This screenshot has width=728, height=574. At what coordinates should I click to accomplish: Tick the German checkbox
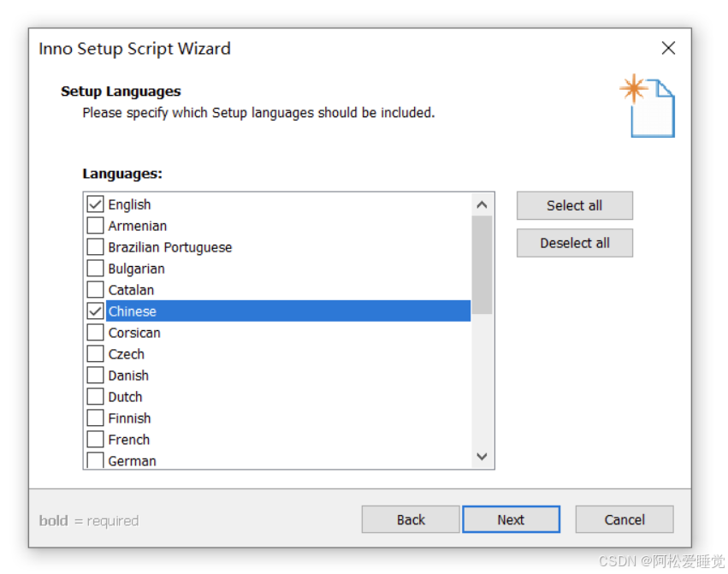(95, 459)
